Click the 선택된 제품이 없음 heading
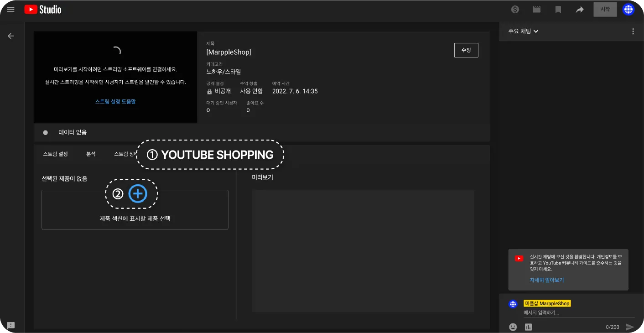Image resolution: width=644 pixels, height=333 pixels. pyautogui.click(x=64, y=179)
